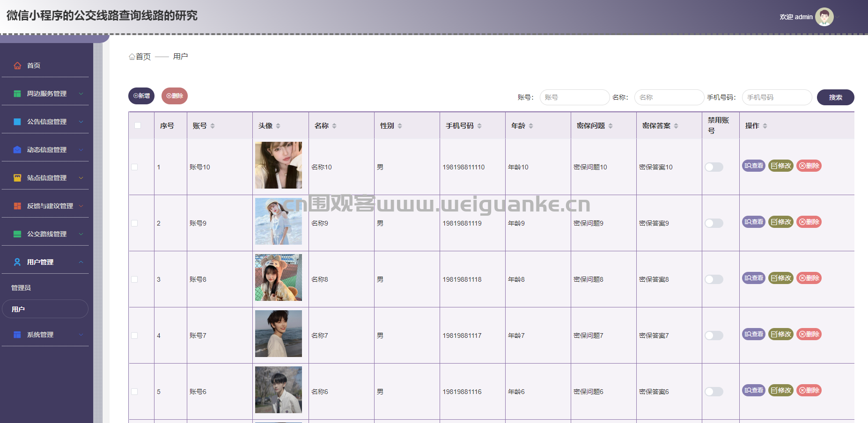Open the 系统管理 menu item

click(x=40, y=335)
